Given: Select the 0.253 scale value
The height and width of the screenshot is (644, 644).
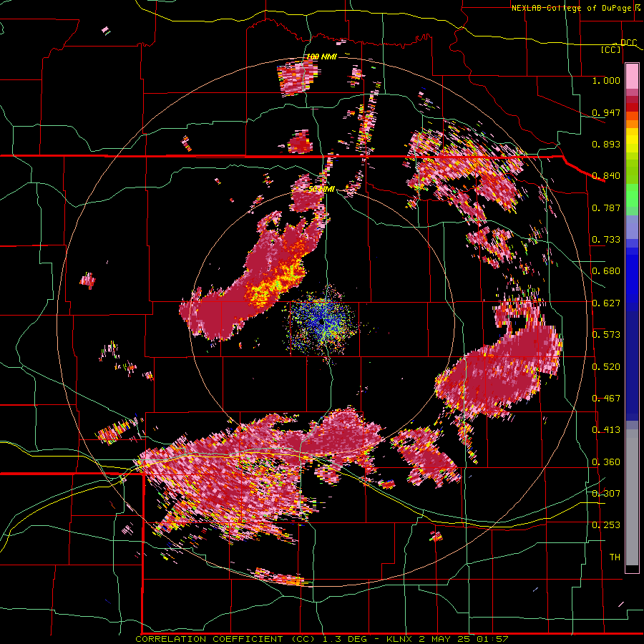Looking at the screenshot, I should [x=606, y=525].
